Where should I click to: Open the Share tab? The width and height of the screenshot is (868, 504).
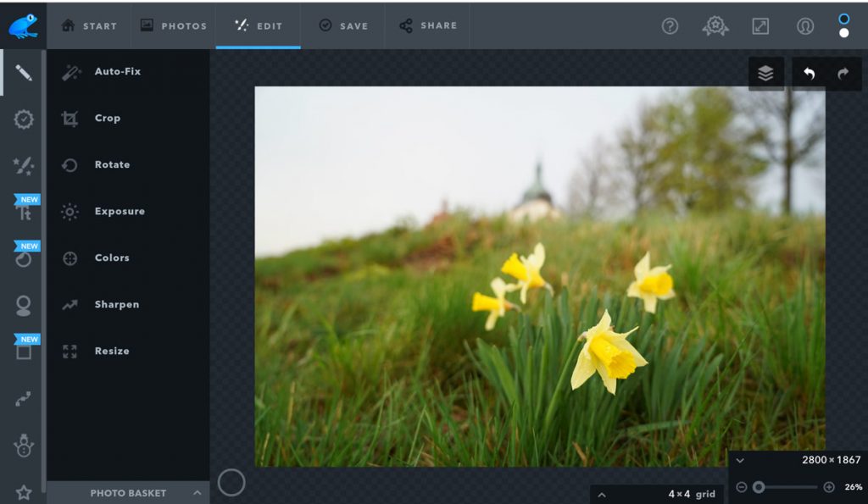(x=428, y=25)
